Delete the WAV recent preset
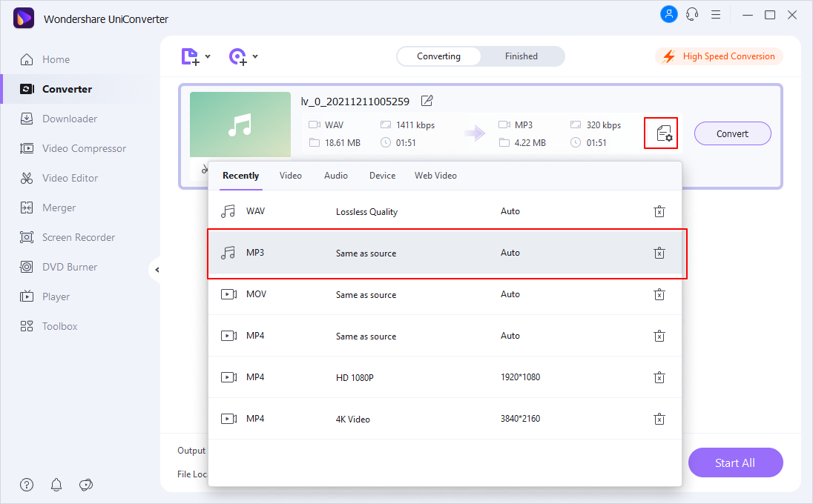This screenshot has width=813, height=504. pos(659,211)
